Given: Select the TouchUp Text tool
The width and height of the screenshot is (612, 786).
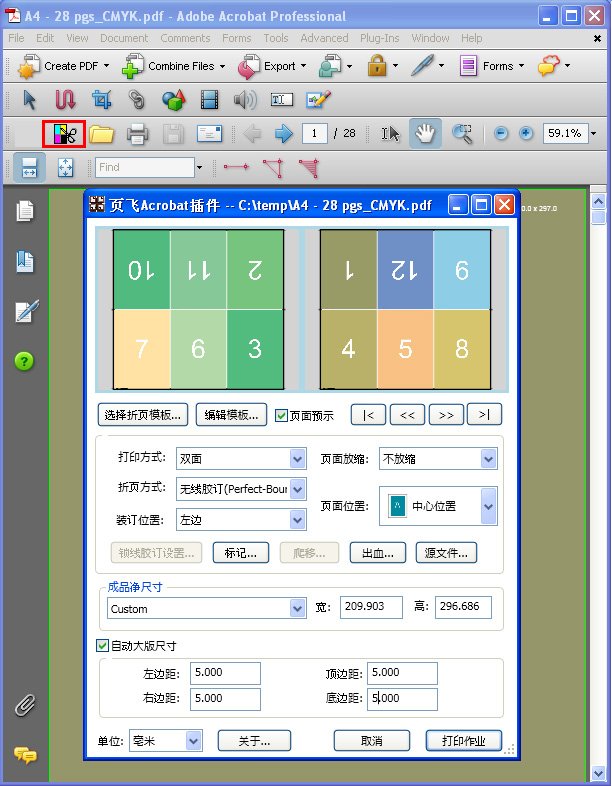Looking at the screenshot, I should tap(282, 100).
